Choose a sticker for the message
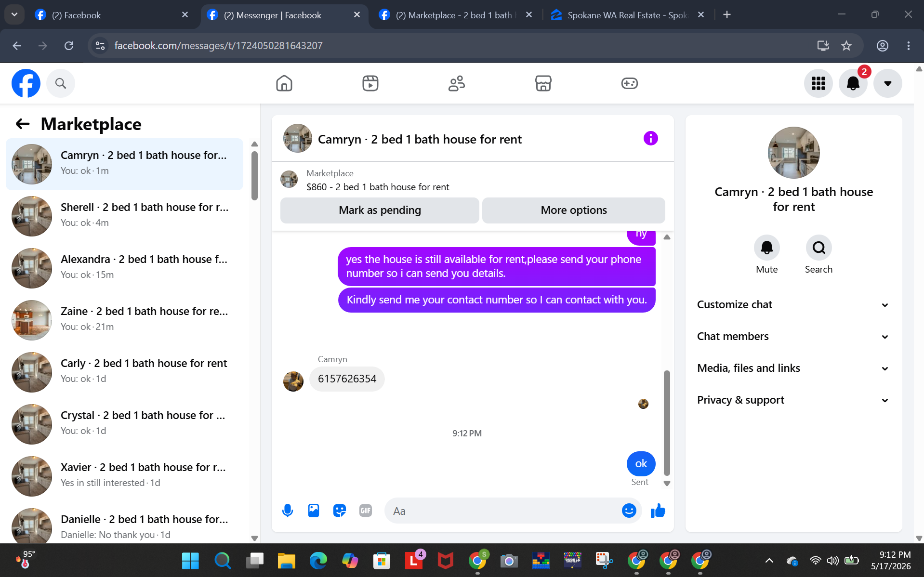Image resolution: width=924 pixels, height=577 pixels. [340, 511]
